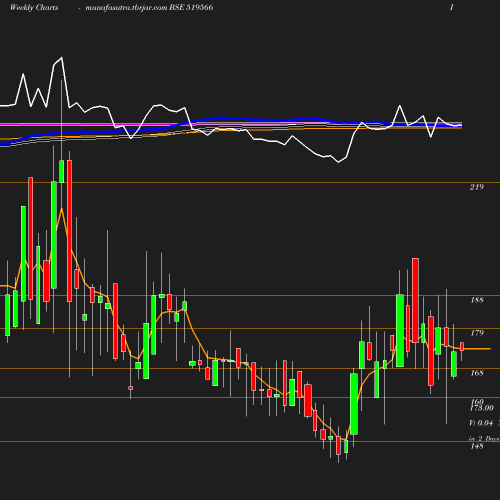The width and height of the screenshot is (500, 500).
Task: Click the "BSE 519566" ticker label
Action: pos(191,7)
